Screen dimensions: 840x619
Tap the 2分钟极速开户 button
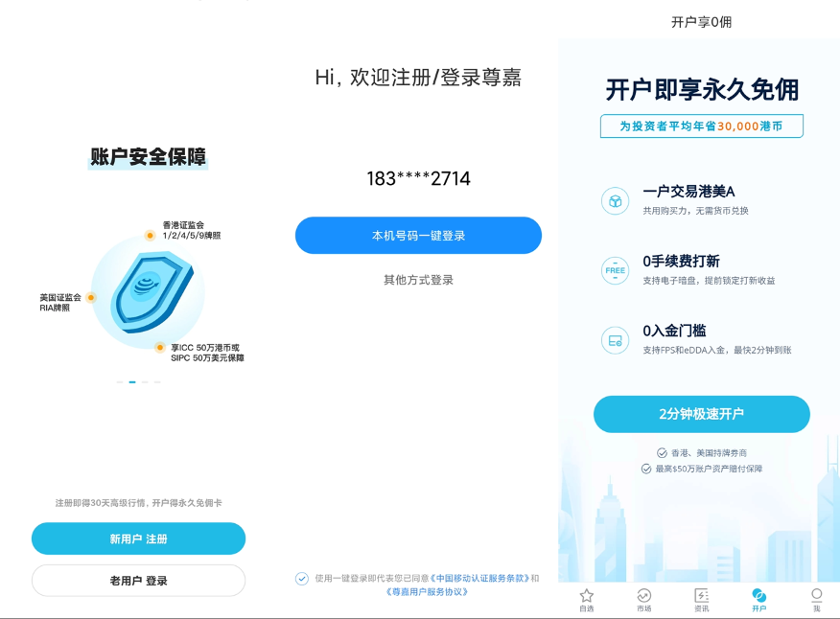pos(701,414)
